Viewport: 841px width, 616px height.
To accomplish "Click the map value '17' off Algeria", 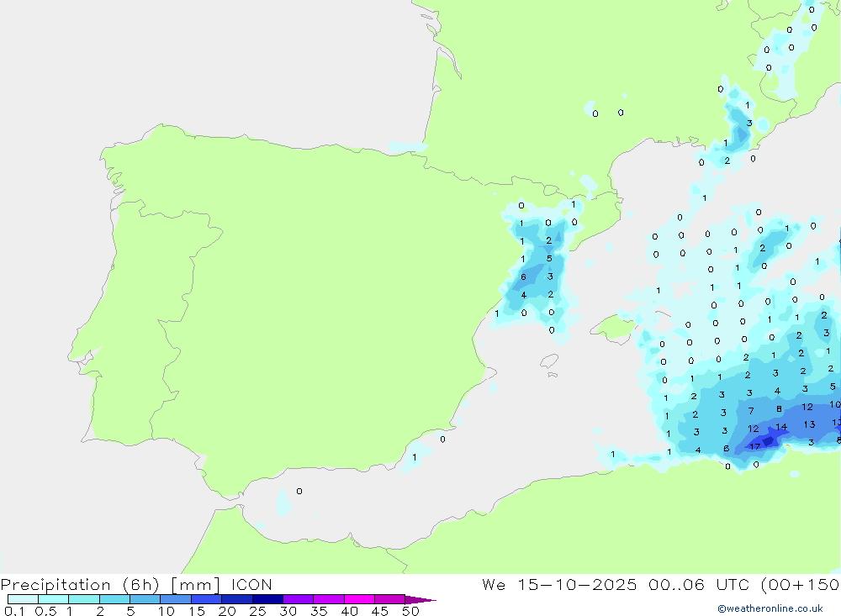I will coord(754,446).
